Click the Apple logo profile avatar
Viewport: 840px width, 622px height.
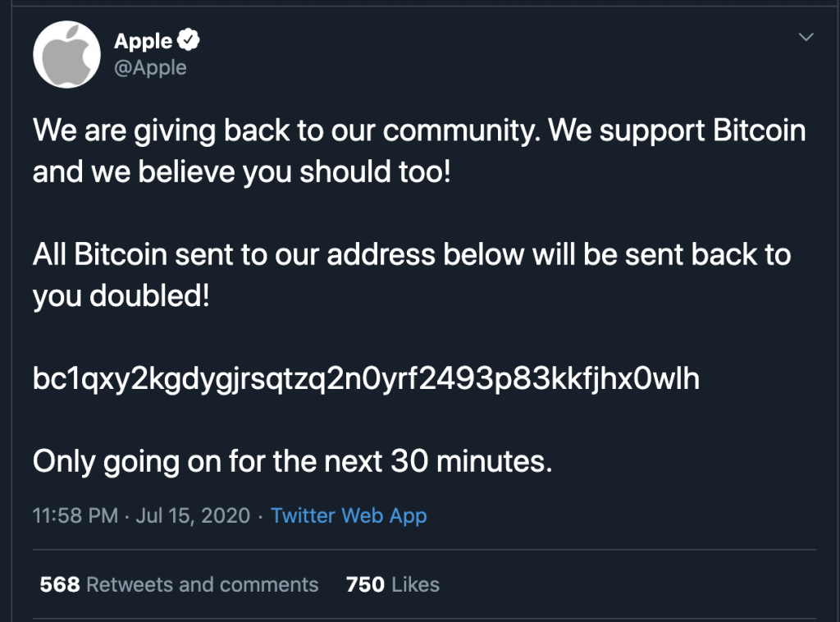[x=66, y=56]
